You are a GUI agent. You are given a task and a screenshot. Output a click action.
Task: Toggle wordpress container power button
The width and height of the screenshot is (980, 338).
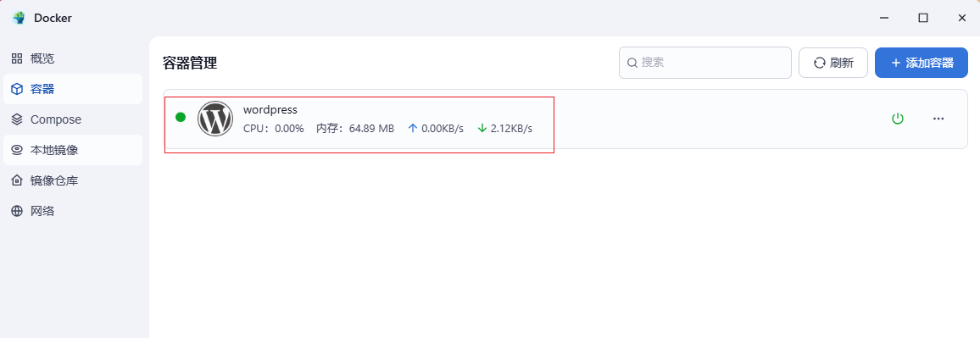click(898, 119)
